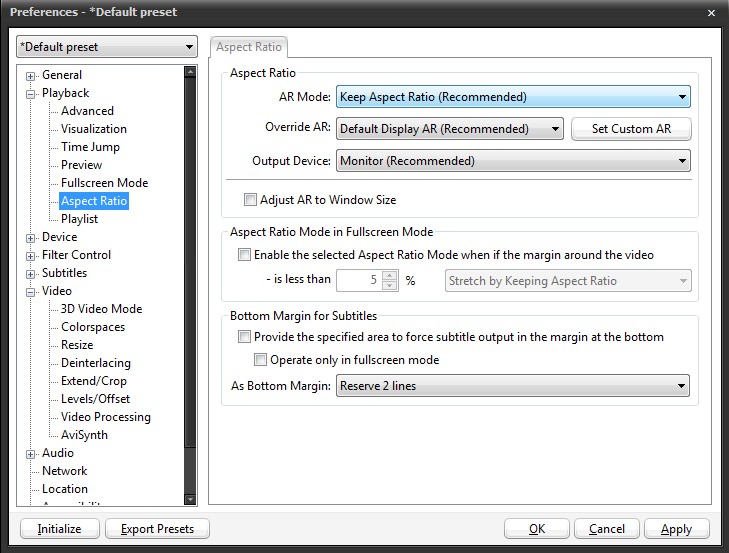Screen dimensions: 729x553
Task: Click the Export Presets button
Action: pos(157,529)
